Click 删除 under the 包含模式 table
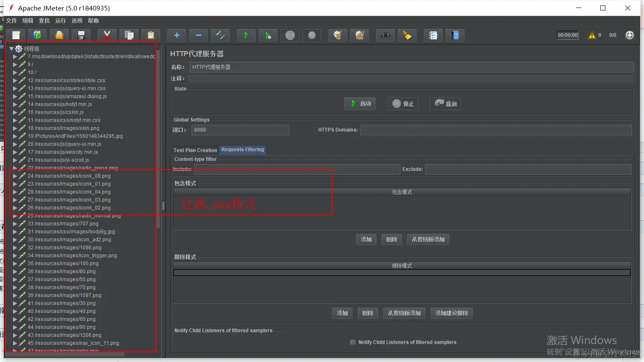 (x=392, y=239)
